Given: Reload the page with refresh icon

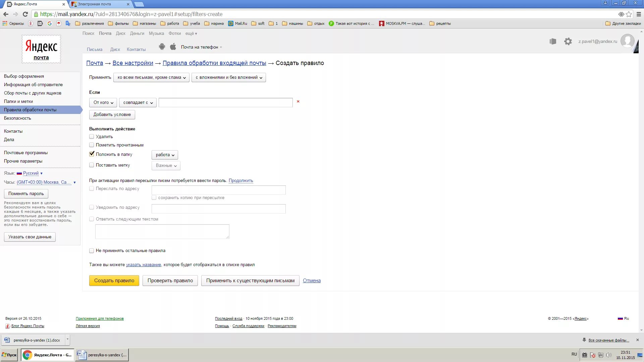Looking at the screenshot, I should 25,14.
